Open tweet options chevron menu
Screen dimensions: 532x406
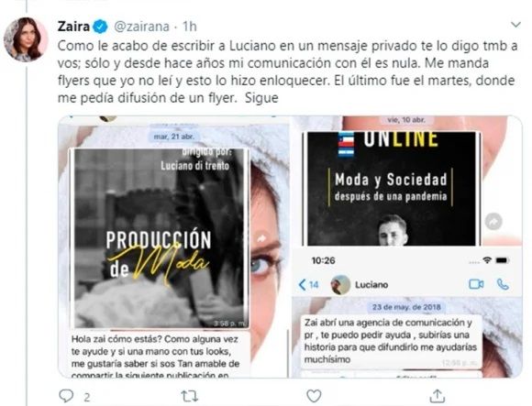515,25
